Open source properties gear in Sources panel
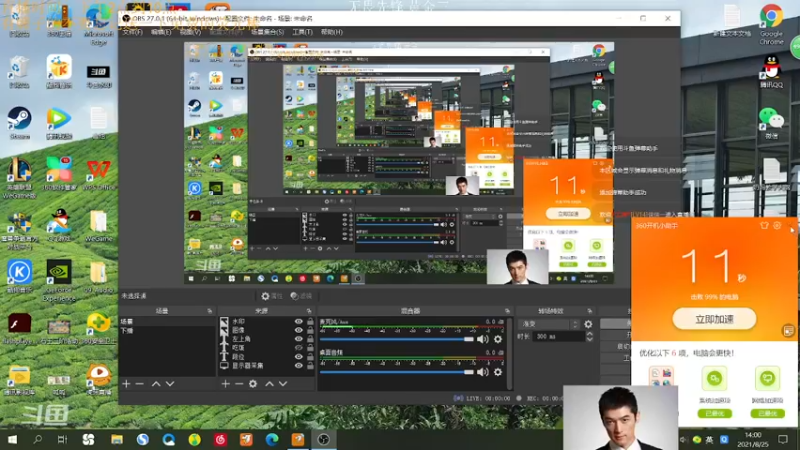 point(253,384)
